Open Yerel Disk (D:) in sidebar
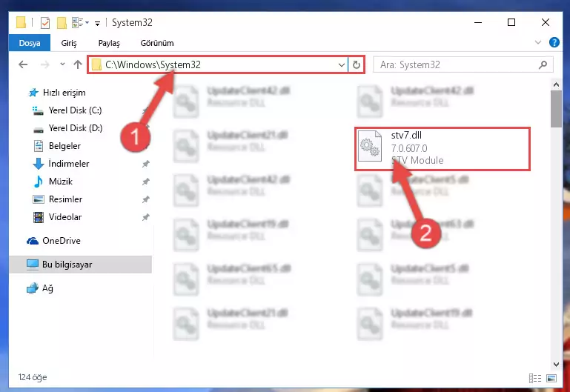The image size is (570, 392). 67,128
